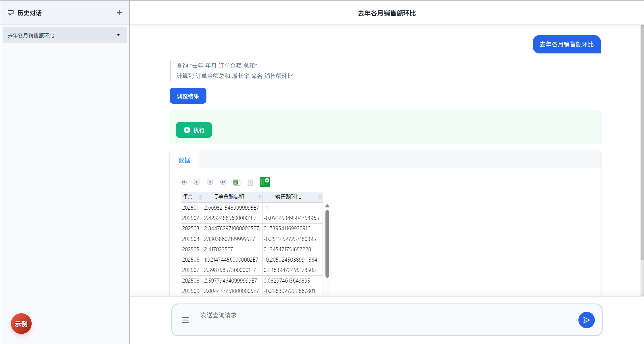Sort table by 订单金额总和 column

(260, 197)
